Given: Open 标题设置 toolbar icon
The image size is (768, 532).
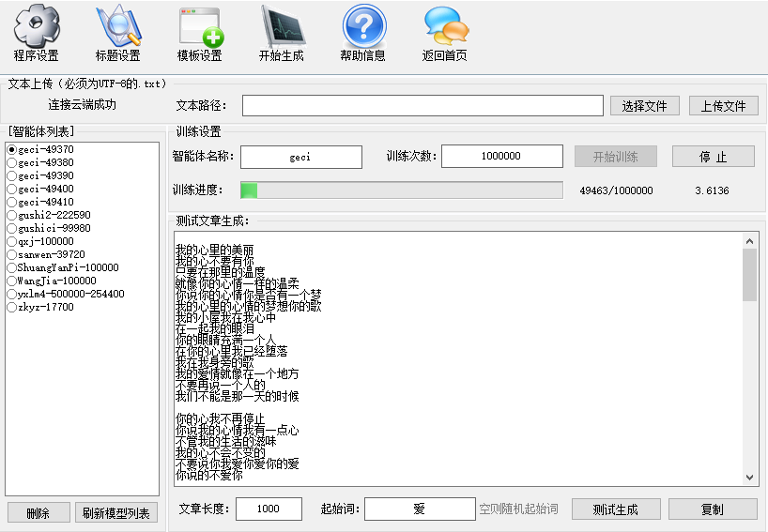Looking at the screenshot, I should [117, 26].
